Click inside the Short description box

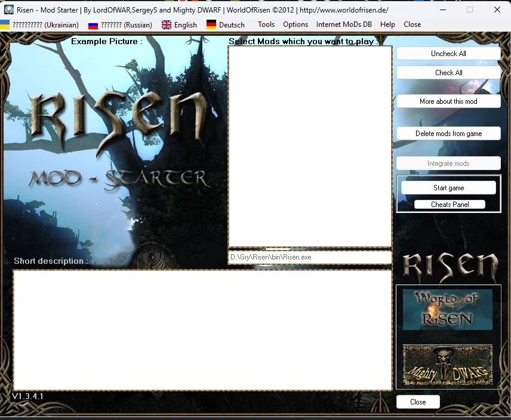click(202, 330)
